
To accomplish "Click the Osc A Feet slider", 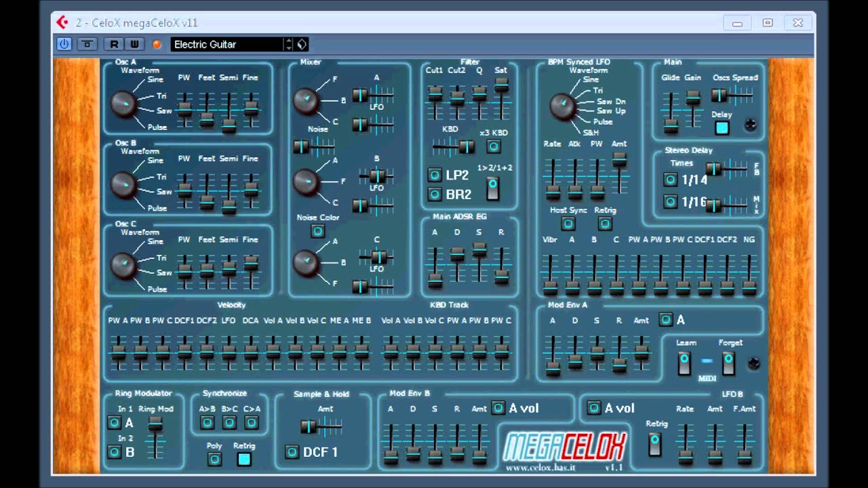I will (207, 108).
